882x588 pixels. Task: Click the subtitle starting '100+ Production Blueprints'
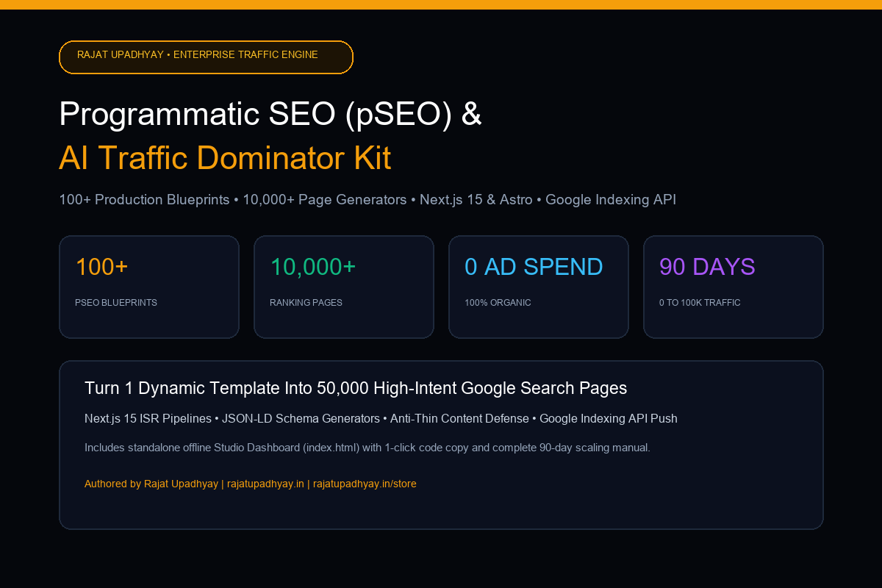(367, 200)
